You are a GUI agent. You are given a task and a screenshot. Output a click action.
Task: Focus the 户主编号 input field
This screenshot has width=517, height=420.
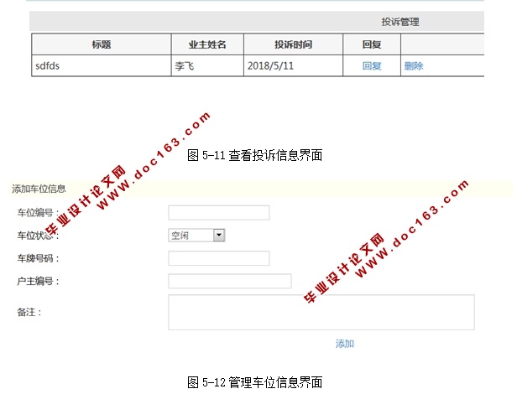pos(230,281)
